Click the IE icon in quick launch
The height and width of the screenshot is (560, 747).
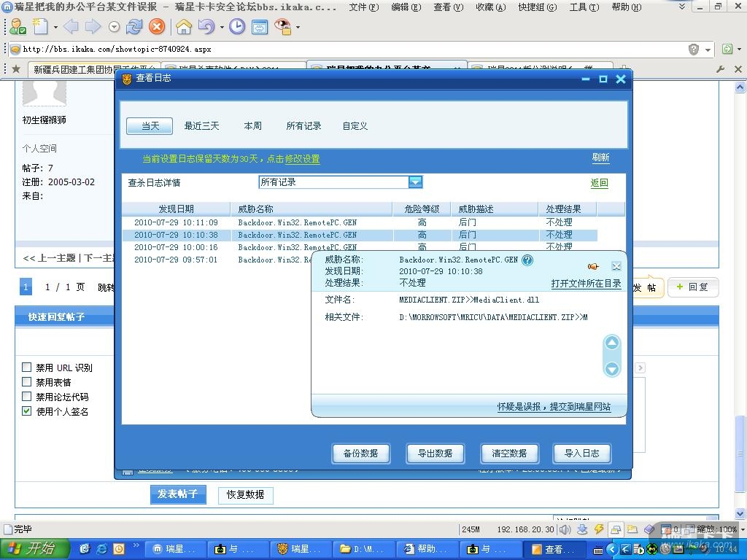102,549
